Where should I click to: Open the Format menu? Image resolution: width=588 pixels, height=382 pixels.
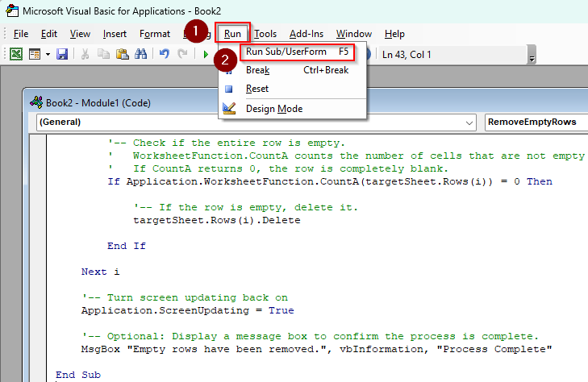pos(155,34)
